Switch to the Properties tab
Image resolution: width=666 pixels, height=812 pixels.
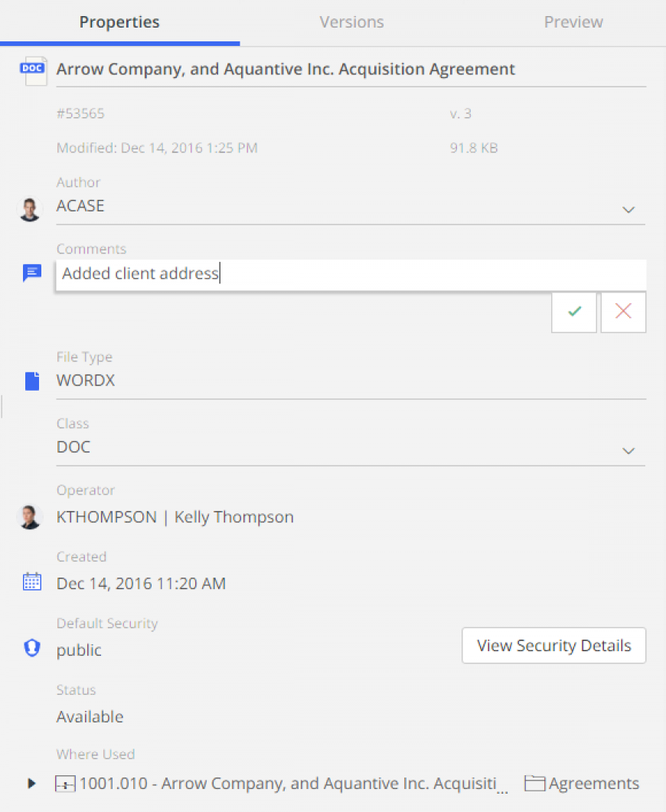pos(119,22)
